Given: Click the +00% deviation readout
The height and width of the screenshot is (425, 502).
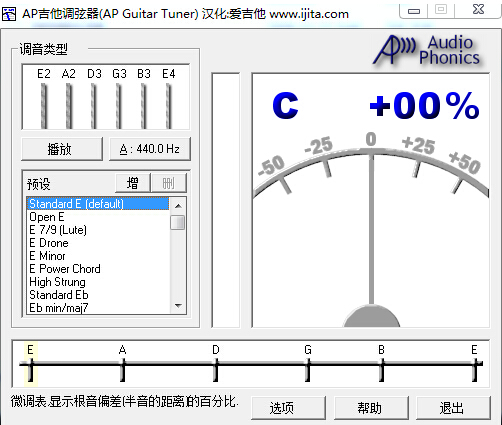Looking at the screenshot, I should pyautogui.click(x=425, y=105).
